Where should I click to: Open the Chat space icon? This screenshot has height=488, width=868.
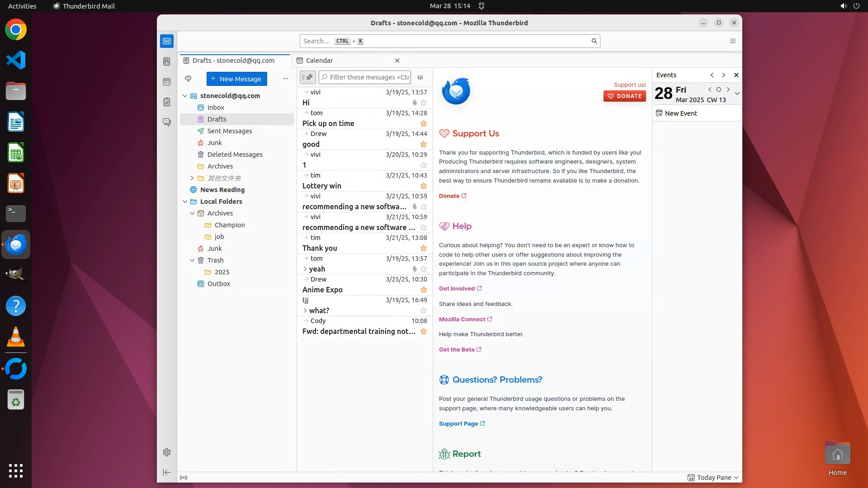[x=167, y=122]
